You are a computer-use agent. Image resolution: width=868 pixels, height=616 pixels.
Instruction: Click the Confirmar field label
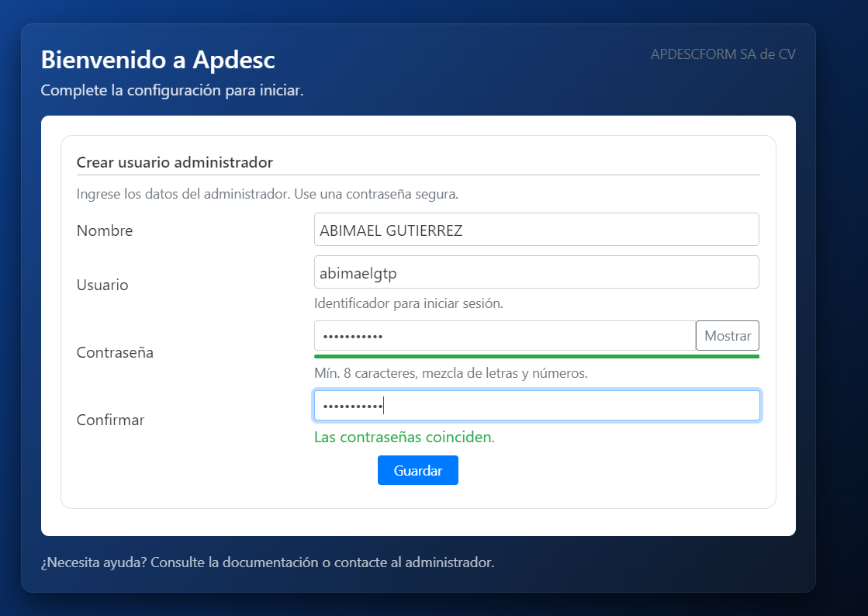(x=111, y=420)
